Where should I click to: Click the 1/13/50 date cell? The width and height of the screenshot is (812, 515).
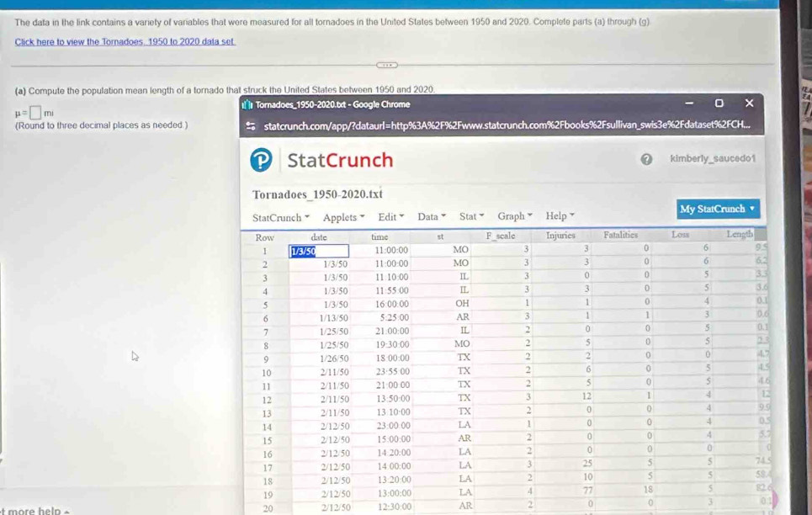(333, 318)
